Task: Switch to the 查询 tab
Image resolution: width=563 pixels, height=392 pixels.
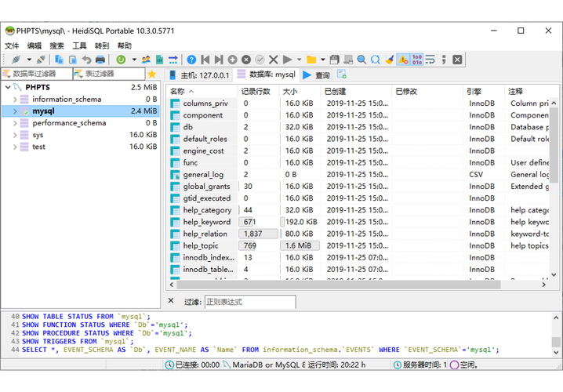Action: click(x=316, y=75)
